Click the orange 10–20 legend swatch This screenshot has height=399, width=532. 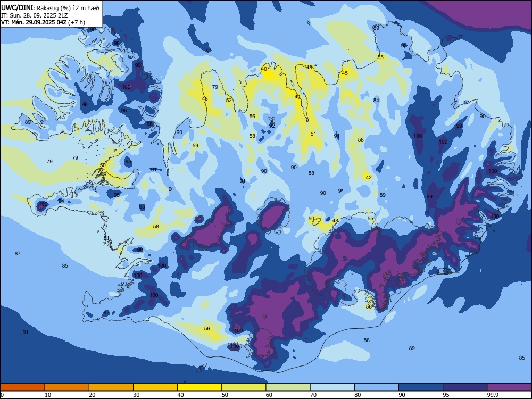[x=67, y=387]
